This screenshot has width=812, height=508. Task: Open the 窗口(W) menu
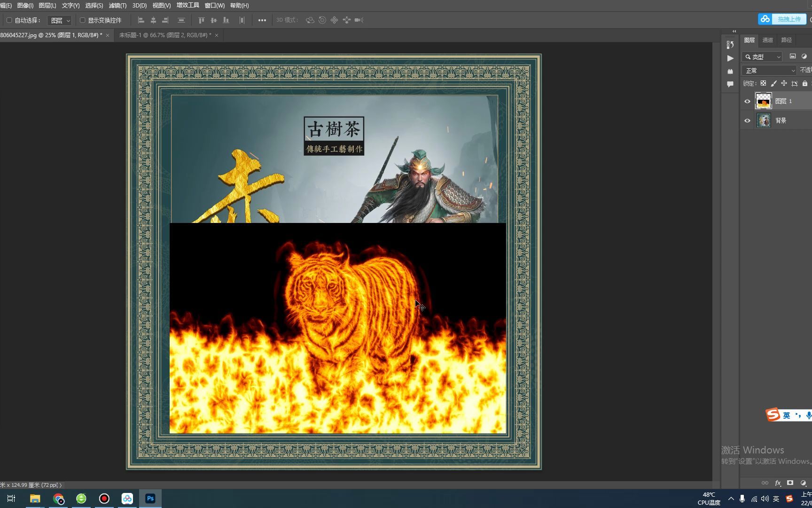[214, 6]
